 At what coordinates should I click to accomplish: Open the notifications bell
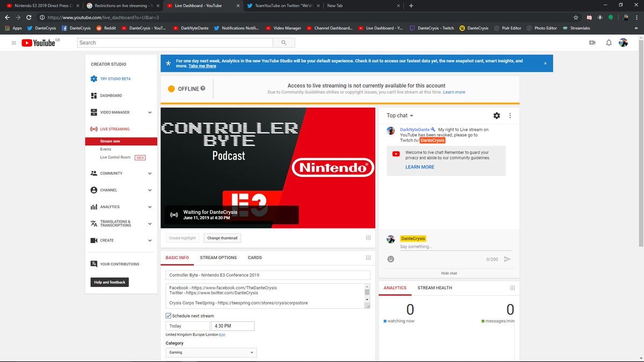pos(609,42)
